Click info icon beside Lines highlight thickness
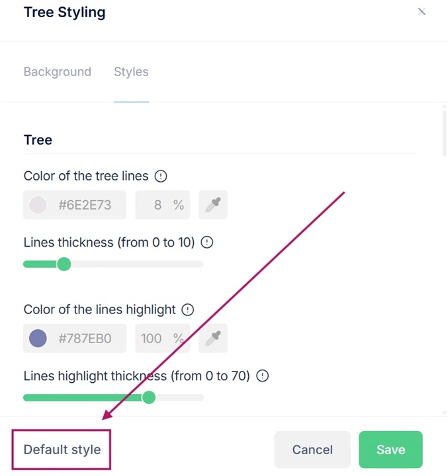 click(x=263, y=376)
